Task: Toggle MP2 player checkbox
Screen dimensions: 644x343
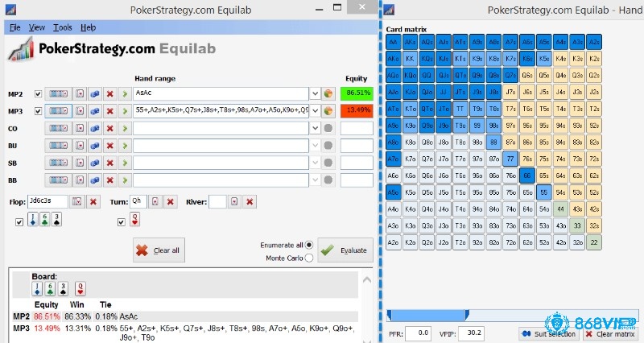Action: coord(38,94)
